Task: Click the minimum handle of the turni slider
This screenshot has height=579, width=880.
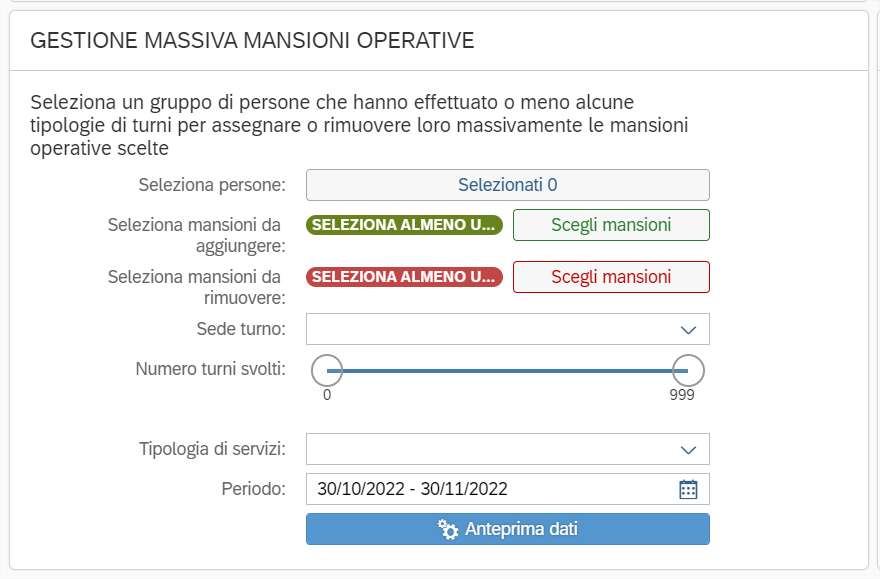Action: [x=327, y=370]
